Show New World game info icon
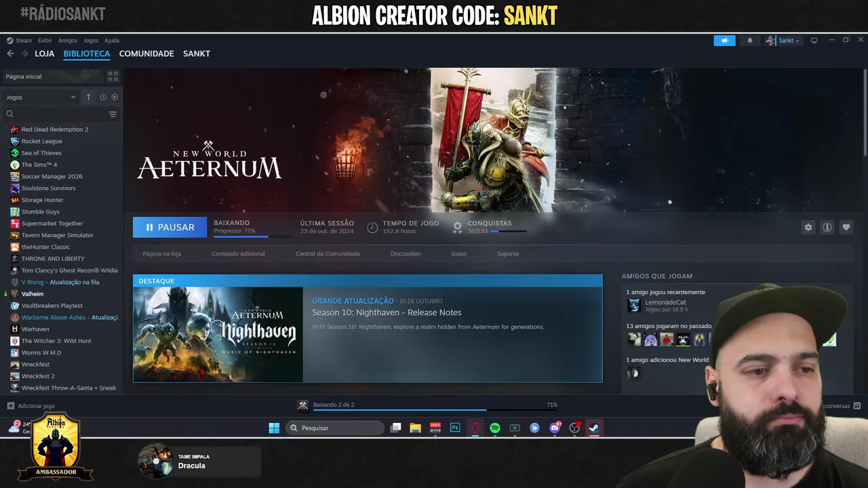The image size is (868, 488). tap(827, 227)
